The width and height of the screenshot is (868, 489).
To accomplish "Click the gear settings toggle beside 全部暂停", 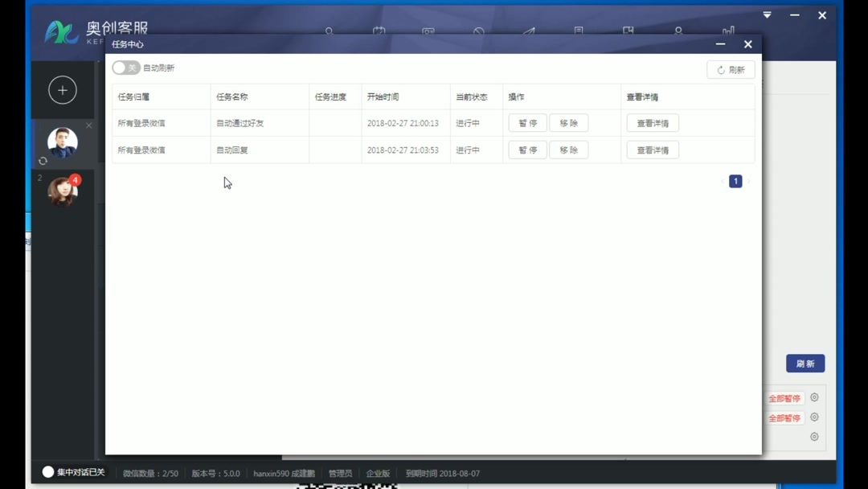I will [813, 397].
